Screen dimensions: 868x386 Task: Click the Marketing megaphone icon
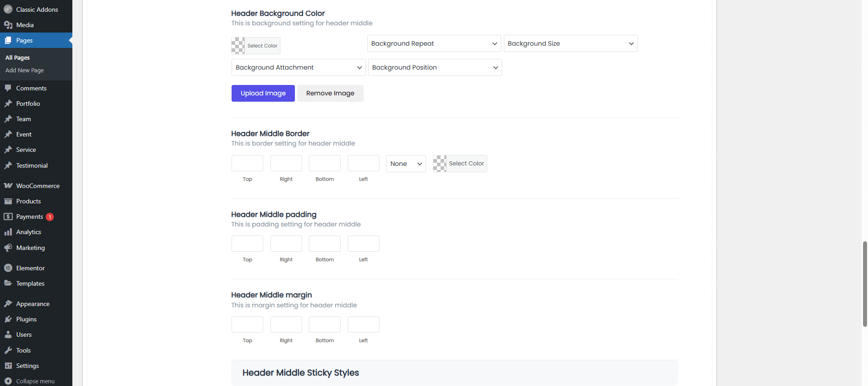coord(8,248)
